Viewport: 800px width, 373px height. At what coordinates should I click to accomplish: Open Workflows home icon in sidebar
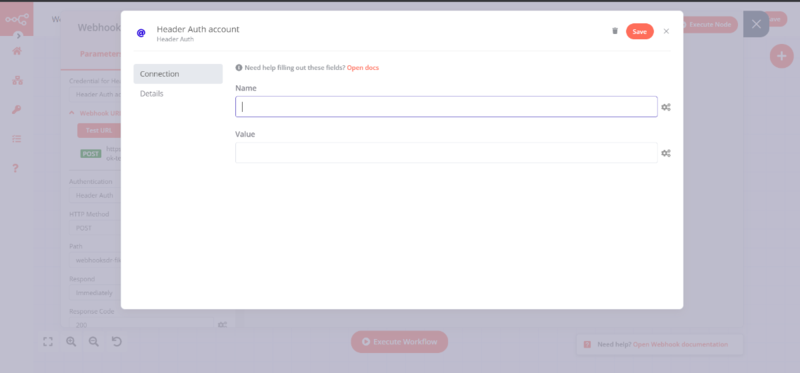click(x=17, y=51)
